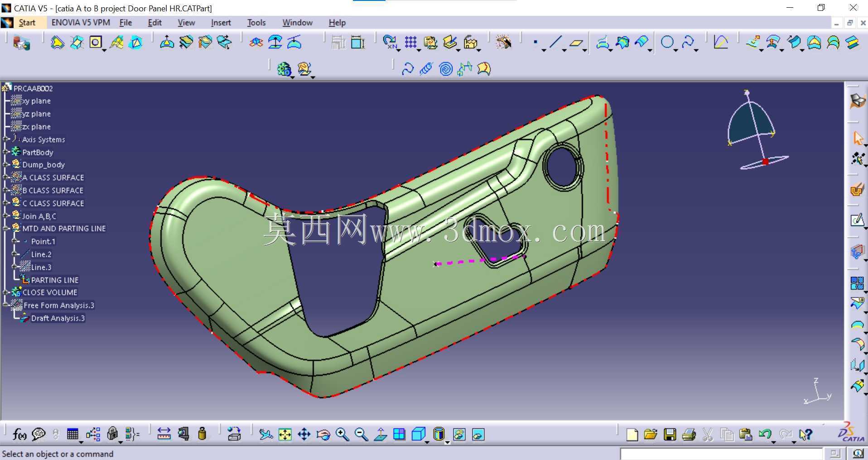Screen dimensions: 868x460
Task: Open view mode cylinder dropdown arrow
Action: coord(447,442)
